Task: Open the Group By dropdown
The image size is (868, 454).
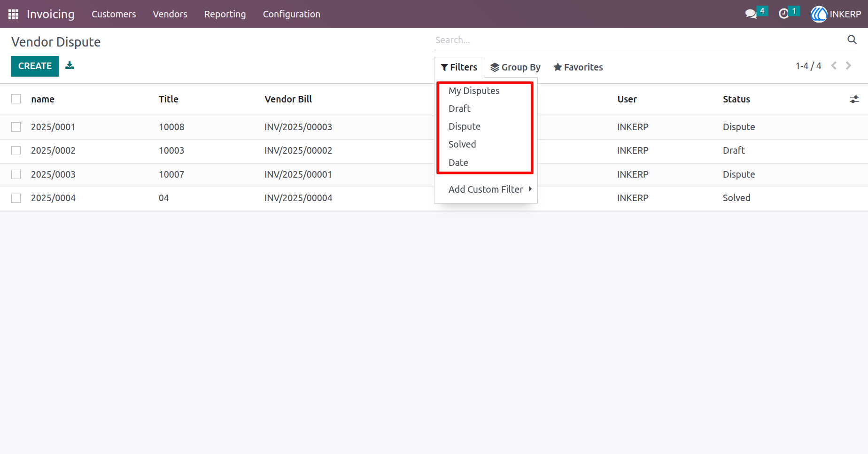Action: coord(515,67)
